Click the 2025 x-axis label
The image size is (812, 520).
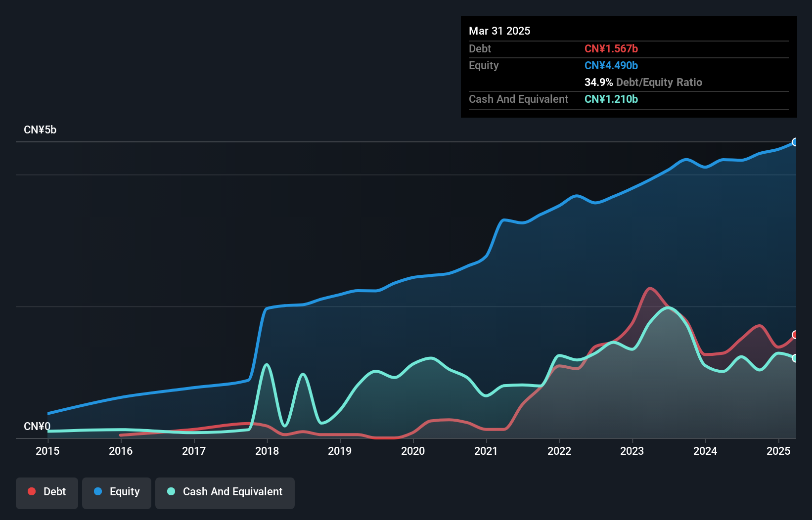[x=778, y=451]
